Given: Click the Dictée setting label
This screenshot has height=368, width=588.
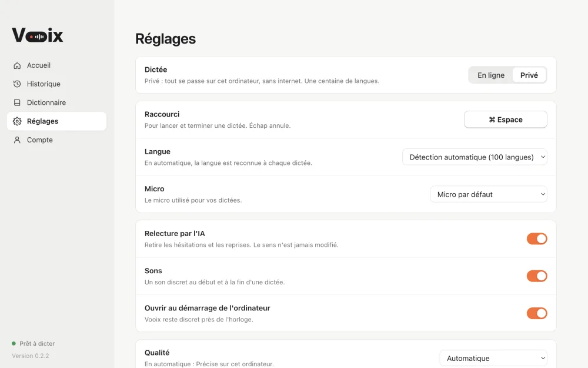Looking at the screenshot, I should (x=156, y=69).
